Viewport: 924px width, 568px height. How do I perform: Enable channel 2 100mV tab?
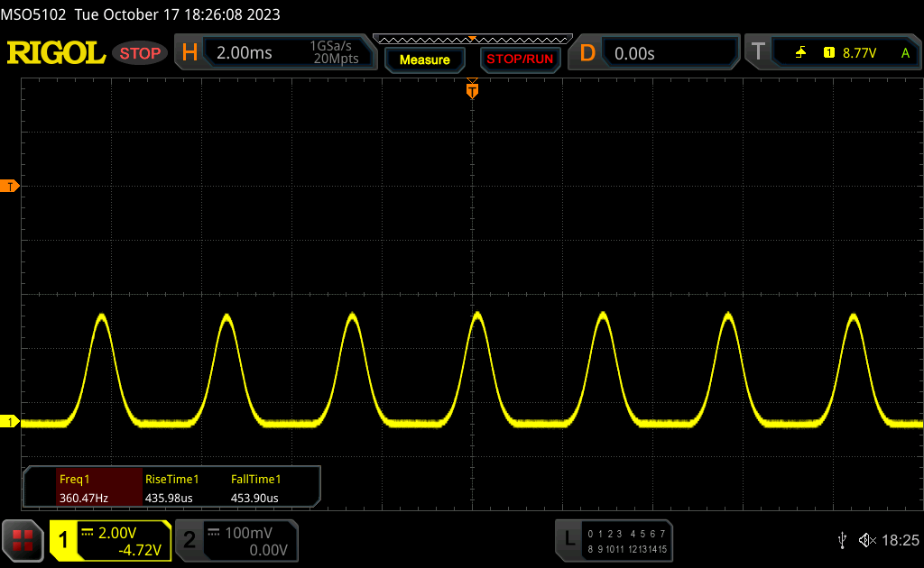tap(236, 540)
